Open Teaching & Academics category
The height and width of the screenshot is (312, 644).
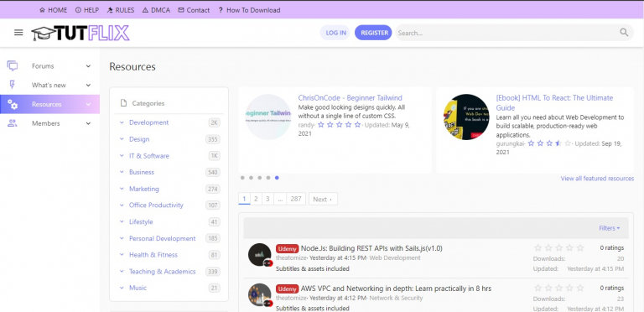click(162, 272)
